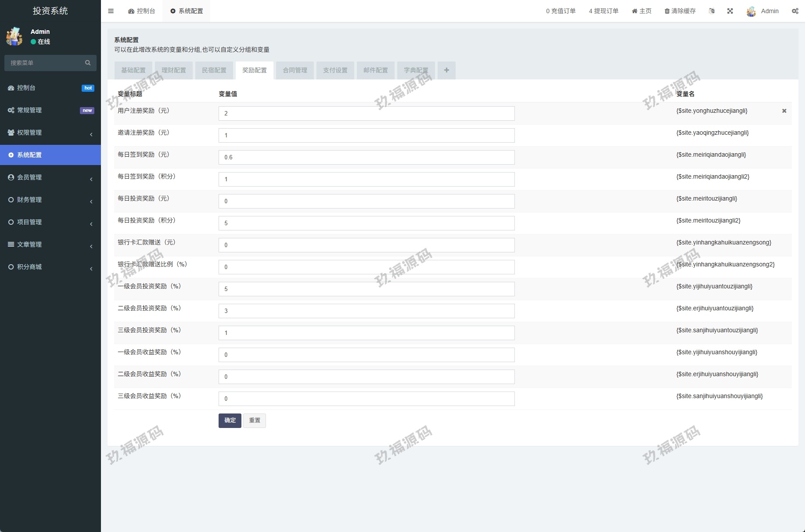Image resolution: width=805 pixels, height=532 pixels.
Task: Toggle fullscreen mode icon
Action: [x=730, y=11]
